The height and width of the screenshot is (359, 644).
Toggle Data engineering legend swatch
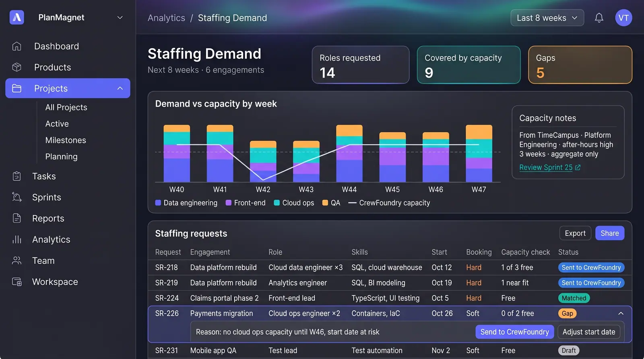click(158, 203)
